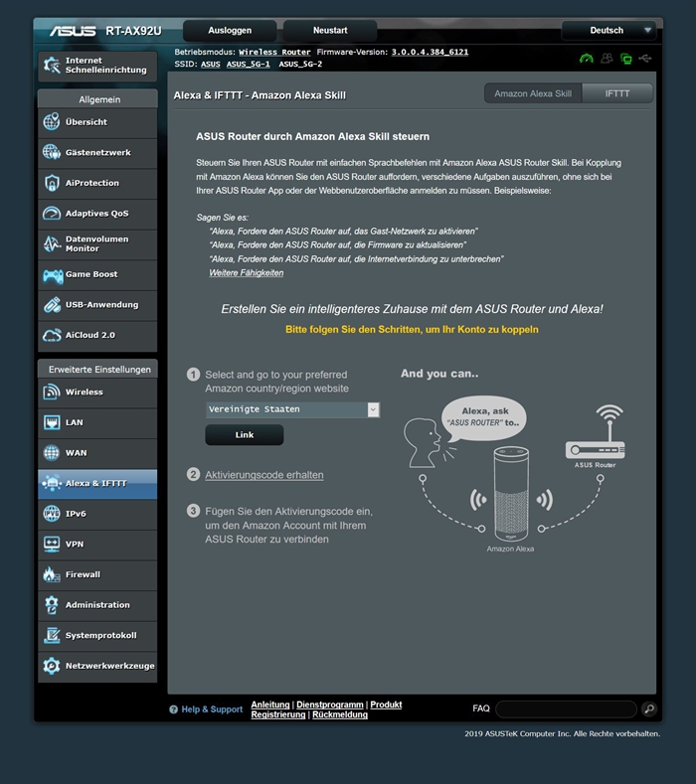Open the ASUS SSID link

[x=211, y=64]
